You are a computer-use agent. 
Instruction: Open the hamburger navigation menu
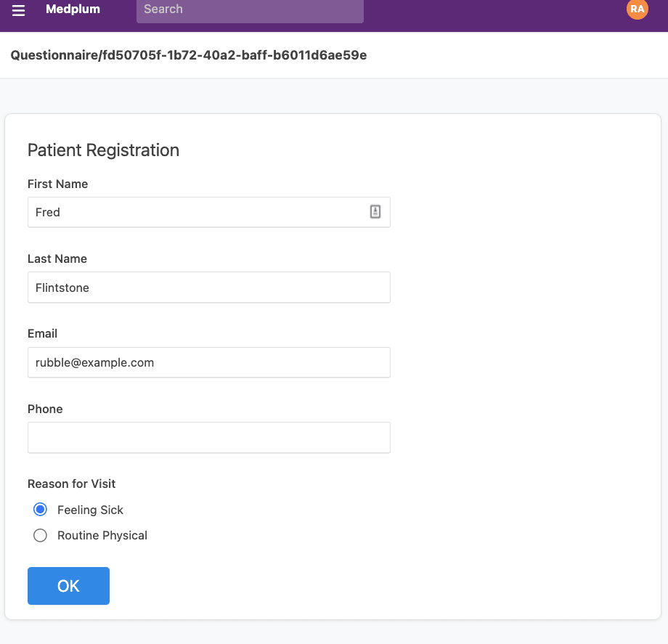18,9
